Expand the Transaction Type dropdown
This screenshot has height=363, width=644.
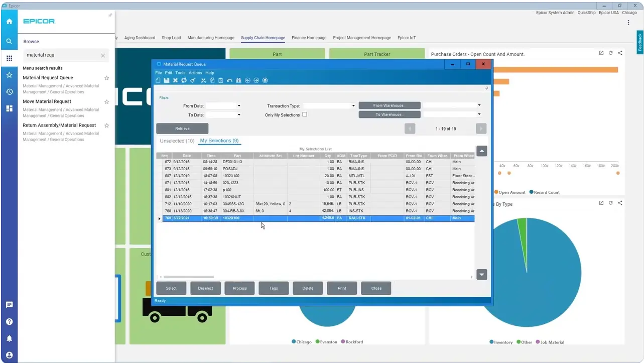(353, 106)
